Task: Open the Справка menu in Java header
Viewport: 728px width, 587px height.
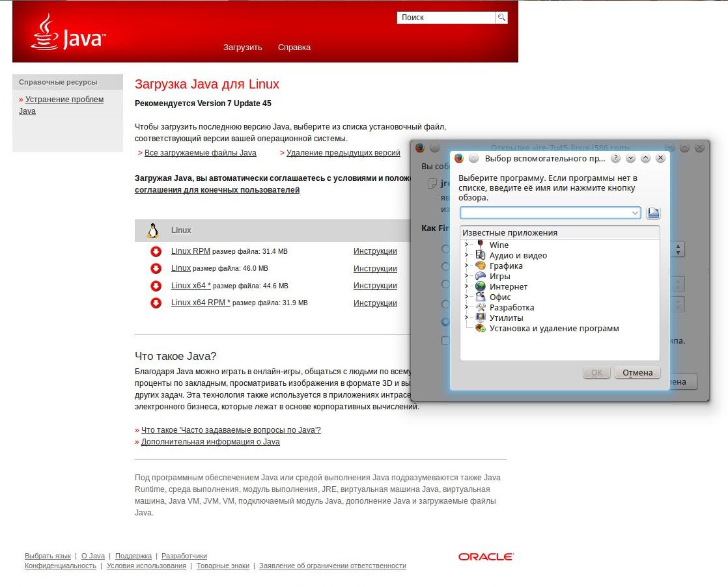Action: [294, 48]
